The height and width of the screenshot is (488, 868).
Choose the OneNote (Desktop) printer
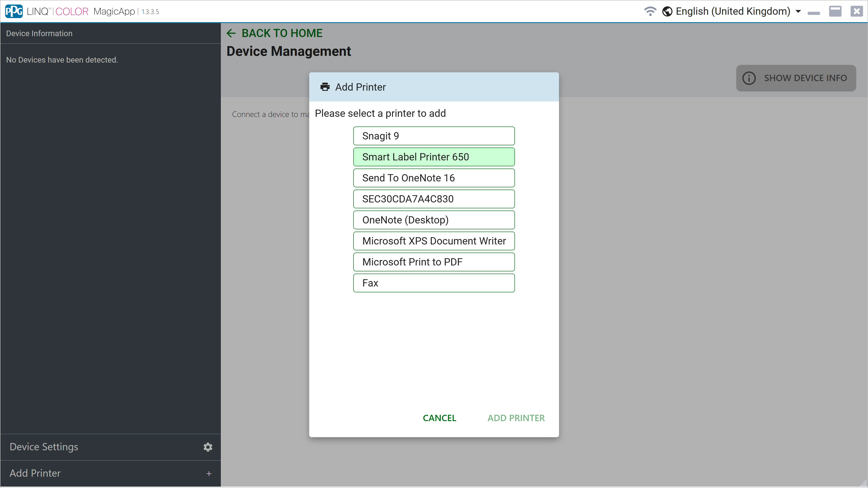pos(434,220)
